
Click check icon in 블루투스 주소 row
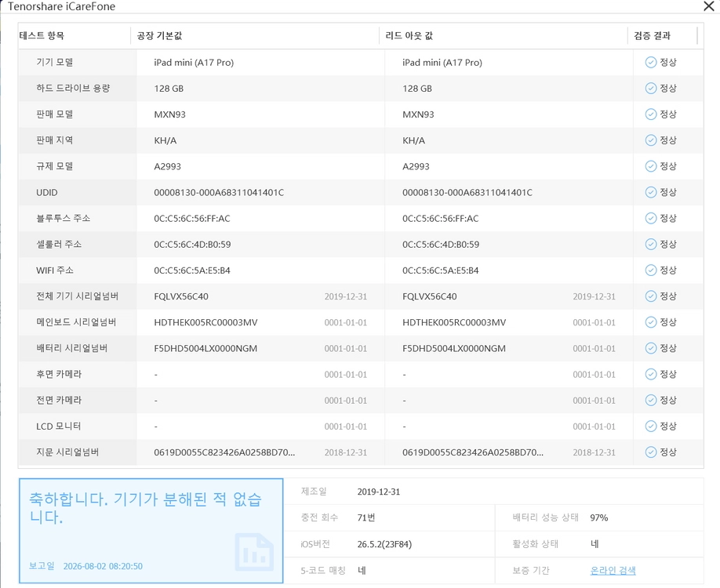(651, 218)
